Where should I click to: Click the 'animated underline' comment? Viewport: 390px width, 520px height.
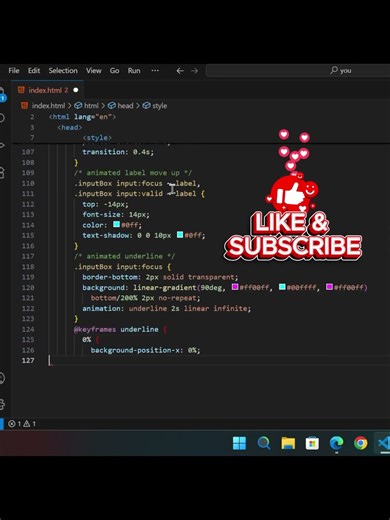click(124, 256)
